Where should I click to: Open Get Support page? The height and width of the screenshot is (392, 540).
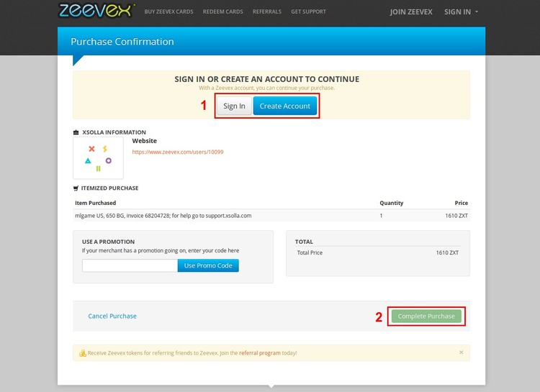click(308, 12)
